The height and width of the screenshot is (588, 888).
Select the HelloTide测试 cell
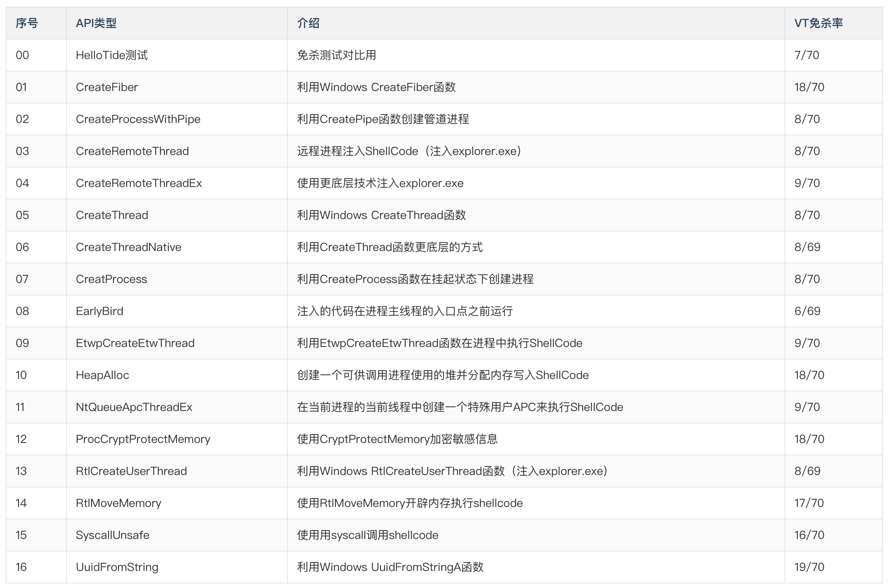(x=111, y=55)
